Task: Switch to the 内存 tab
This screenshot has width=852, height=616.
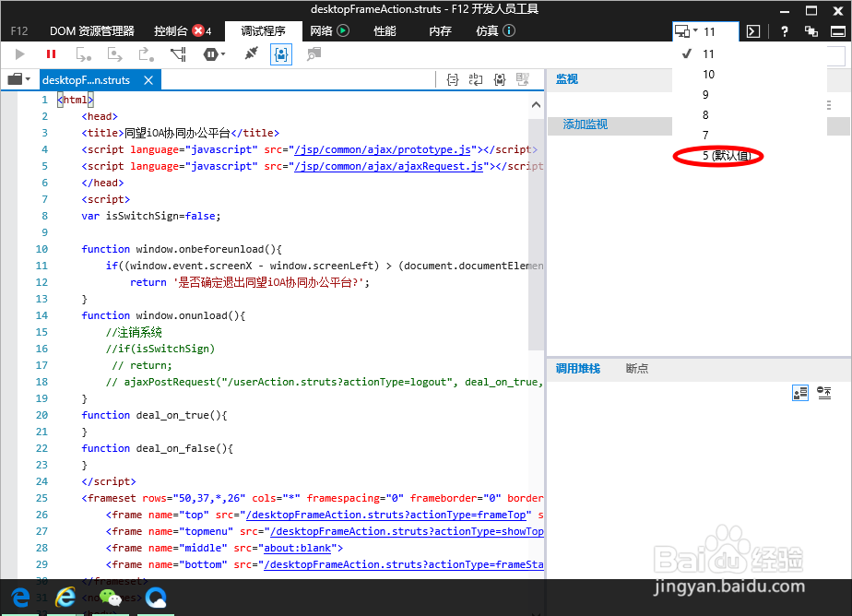Action: click(440, 31)
